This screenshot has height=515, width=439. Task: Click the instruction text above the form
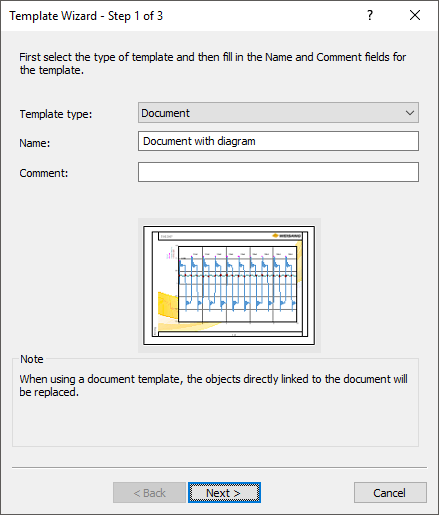click(x=212, y=63)
